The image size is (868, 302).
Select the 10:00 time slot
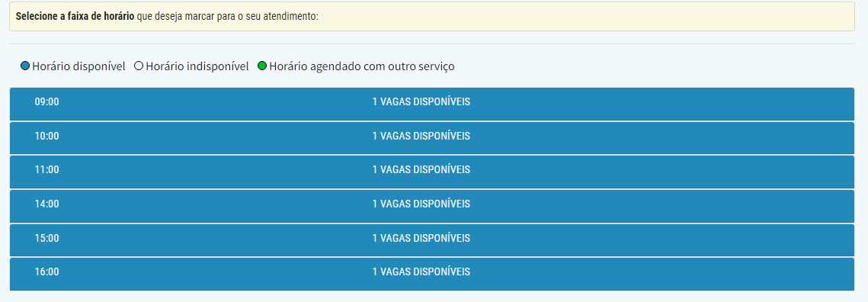tap(432, 138)
